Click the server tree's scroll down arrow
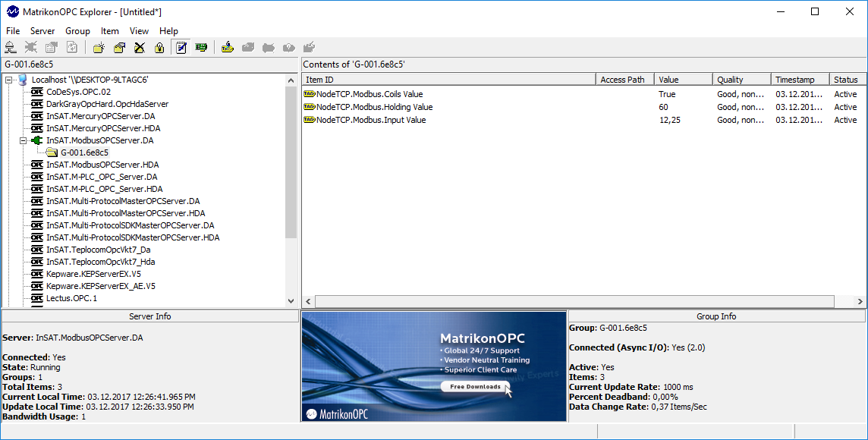This screenshot has width=868, height=440. click(291, 301)
